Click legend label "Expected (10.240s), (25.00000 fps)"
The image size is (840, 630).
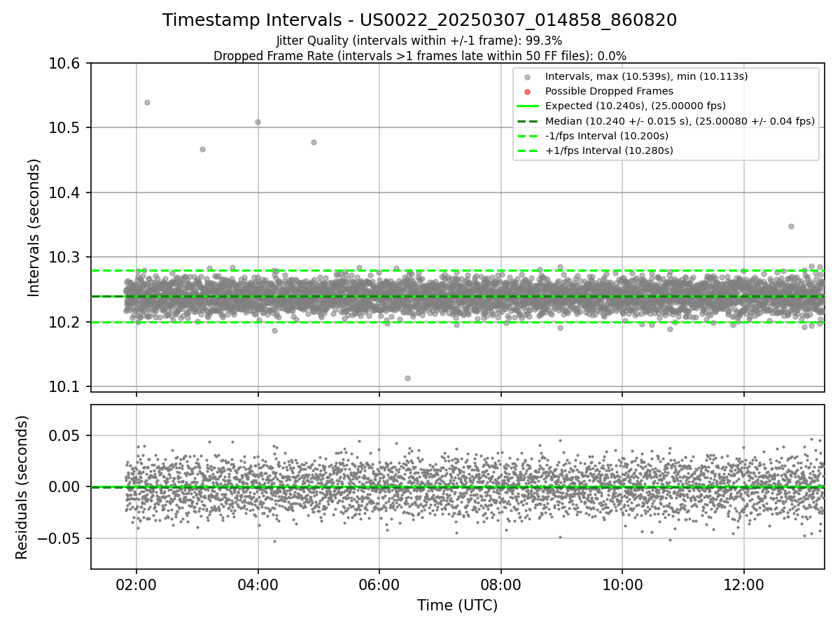pyautogui.click(x=636, y=106)
